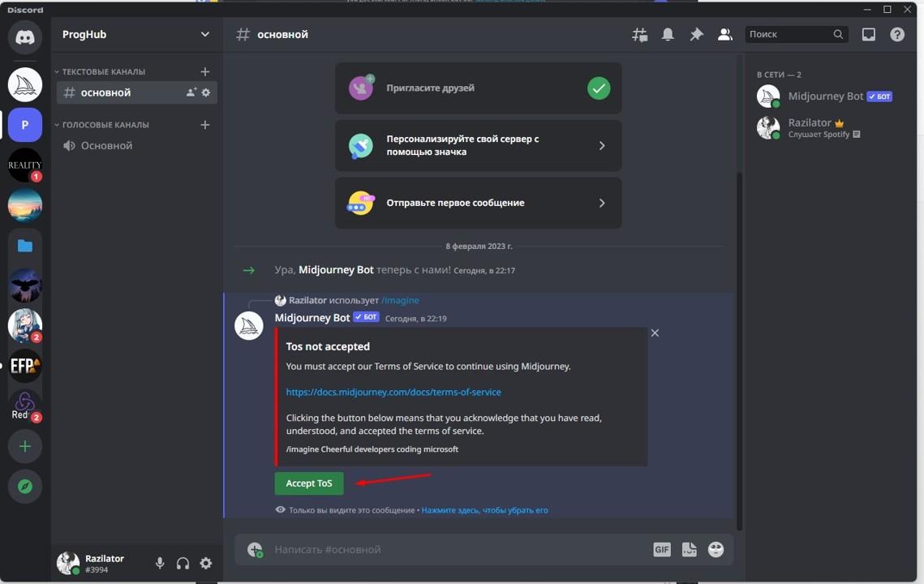Open the ProgHub server dropdown menu
The image size is (924, 584).
click(204, 34)
